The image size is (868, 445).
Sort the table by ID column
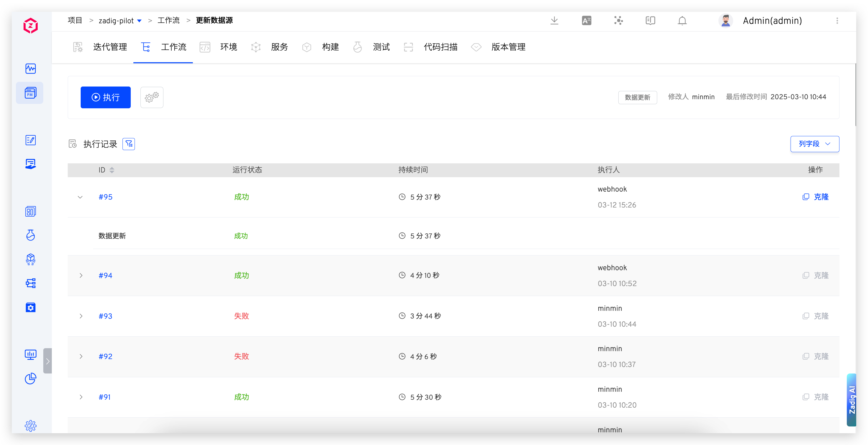[x=112, y=170]
